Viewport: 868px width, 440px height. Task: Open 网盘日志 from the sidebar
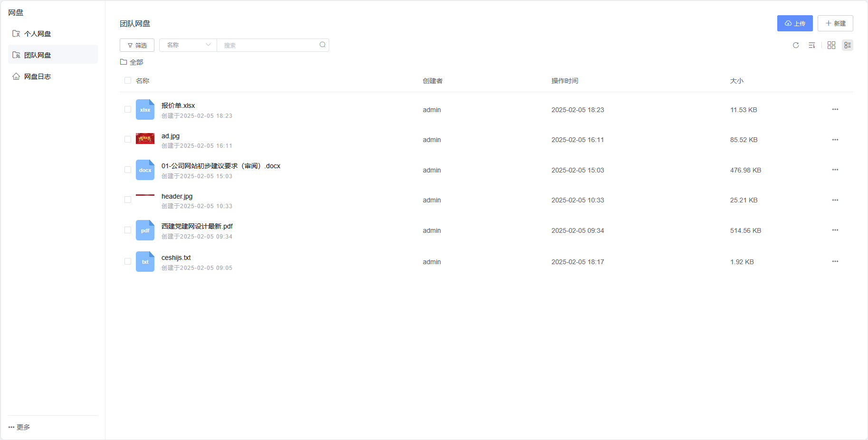point(38,77)
